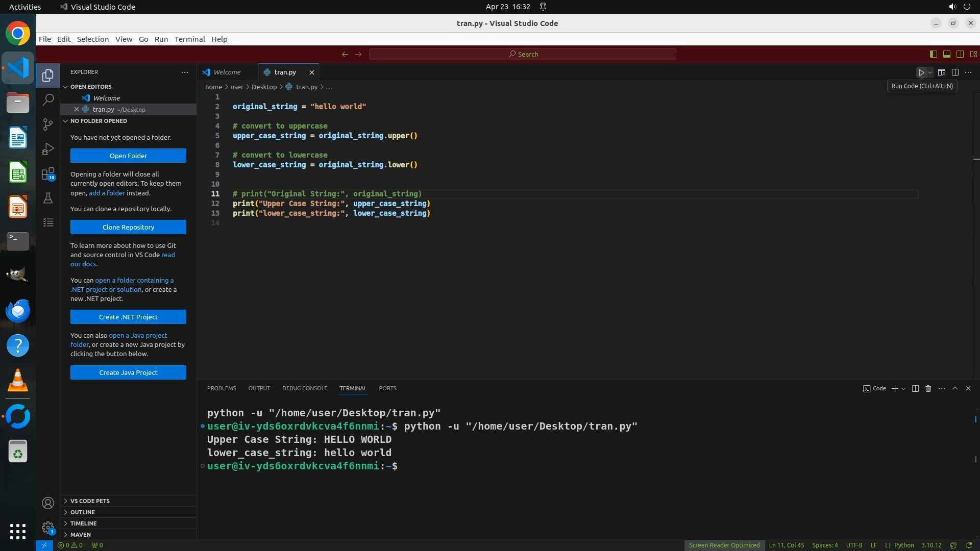Click the editor vertical scrollbar
This screenshot has height=551, width=980.
click(976, 230)
